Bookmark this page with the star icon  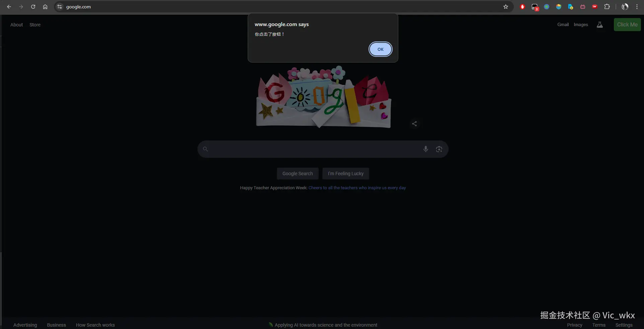[x=506, y=7]
